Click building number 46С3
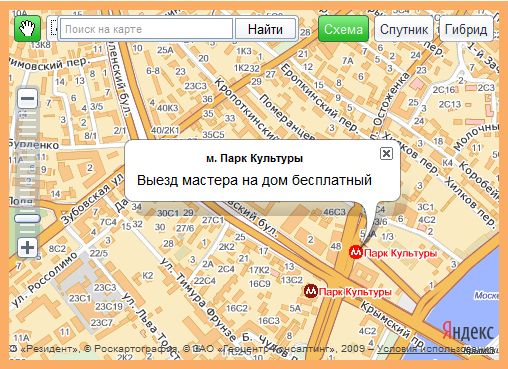The height and width of the screenshot is (369, 508). [x=334, y=212]
